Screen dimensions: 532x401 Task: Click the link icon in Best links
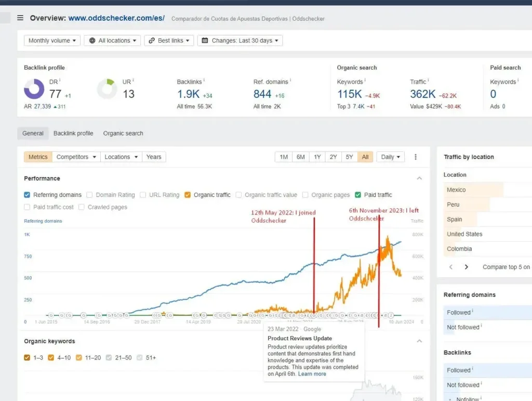[x=152, y=41]
